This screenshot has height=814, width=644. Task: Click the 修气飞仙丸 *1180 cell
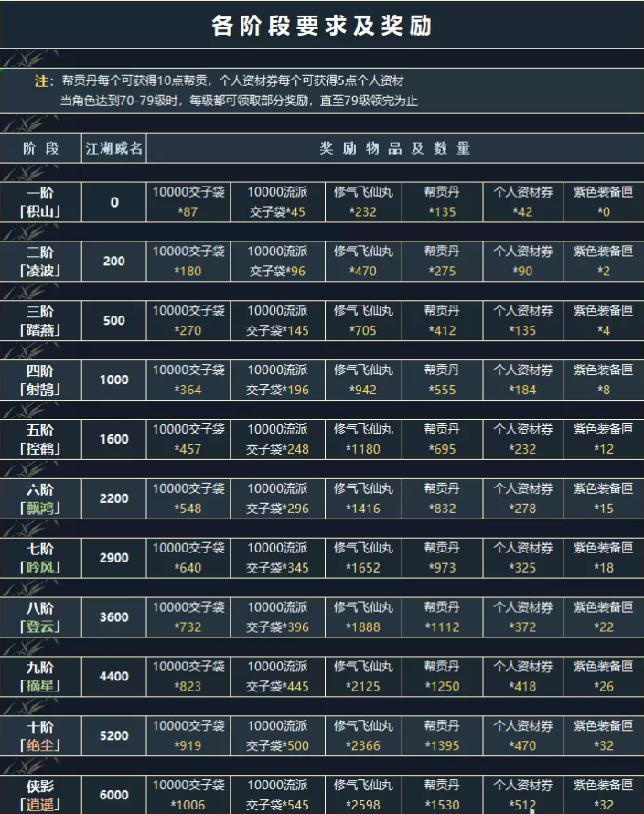(x=363, y=439)
